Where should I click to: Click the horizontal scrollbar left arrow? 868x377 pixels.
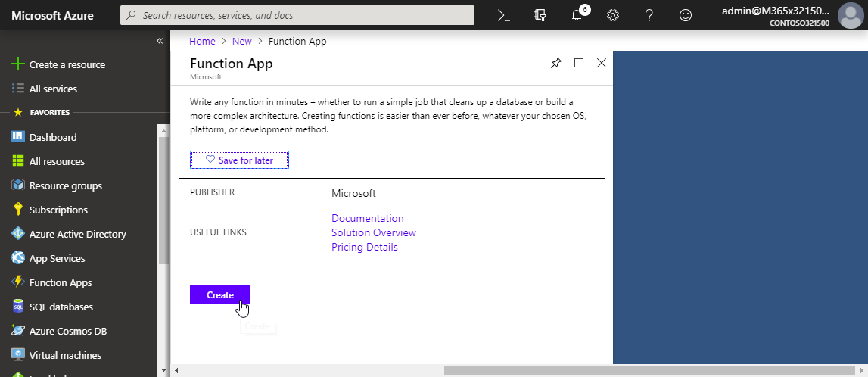[x=176, y=369]
